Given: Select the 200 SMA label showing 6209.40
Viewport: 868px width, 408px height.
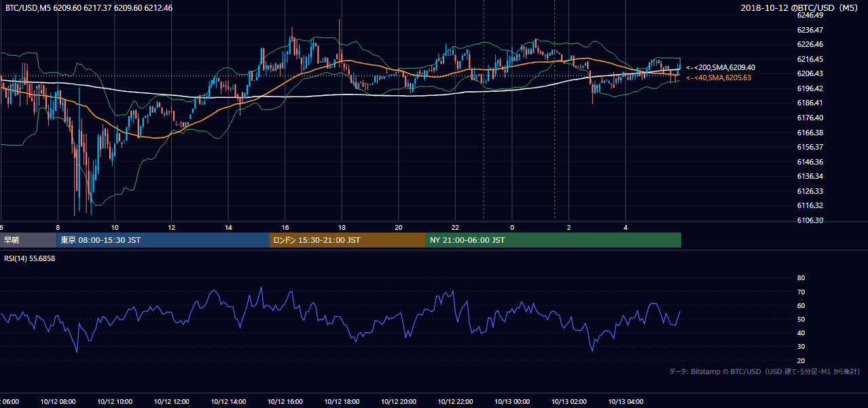Looking at the screenshot, I should (720, 68).
